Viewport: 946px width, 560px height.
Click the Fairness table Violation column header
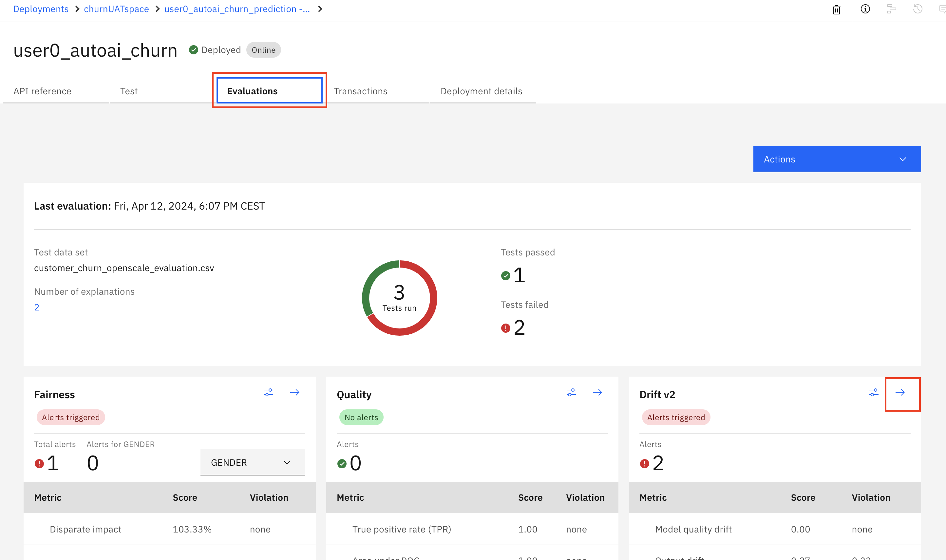269,497
